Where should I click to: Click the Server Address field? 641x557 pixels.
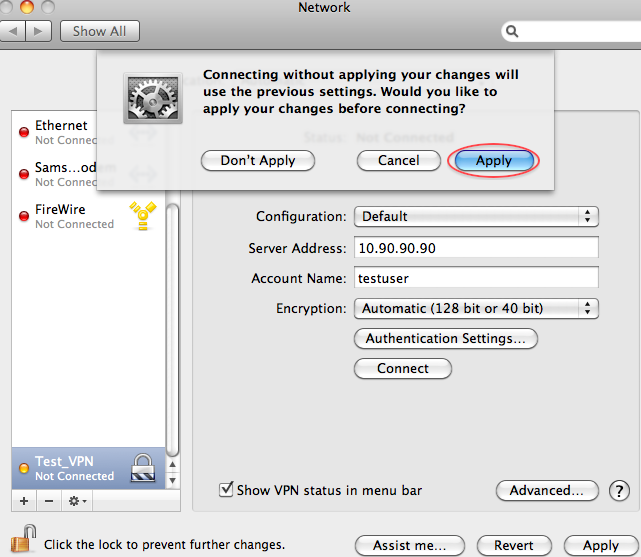tap(476, 248)
